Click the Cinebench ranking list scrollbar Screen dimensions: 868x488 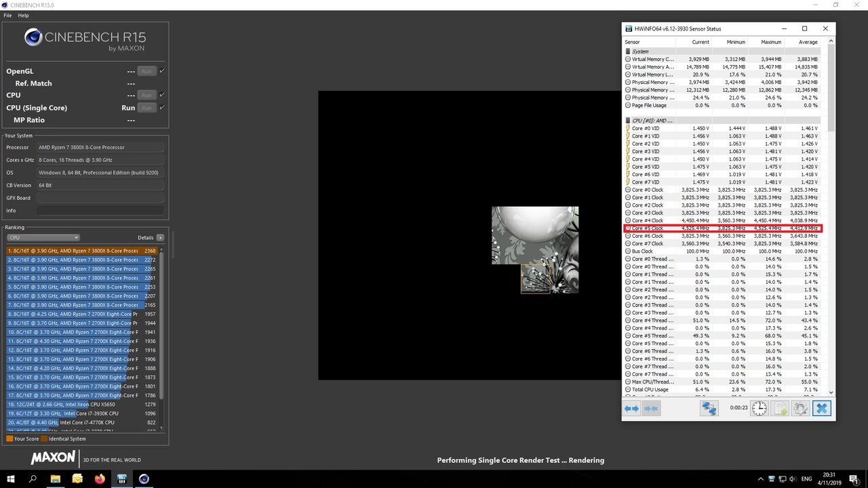[161, 338]
